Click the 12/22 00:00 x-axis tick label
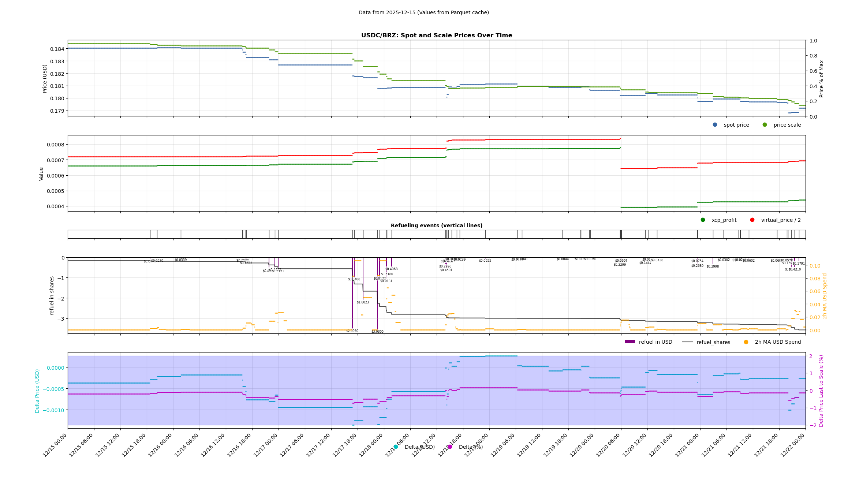 (x=793, y=445)
